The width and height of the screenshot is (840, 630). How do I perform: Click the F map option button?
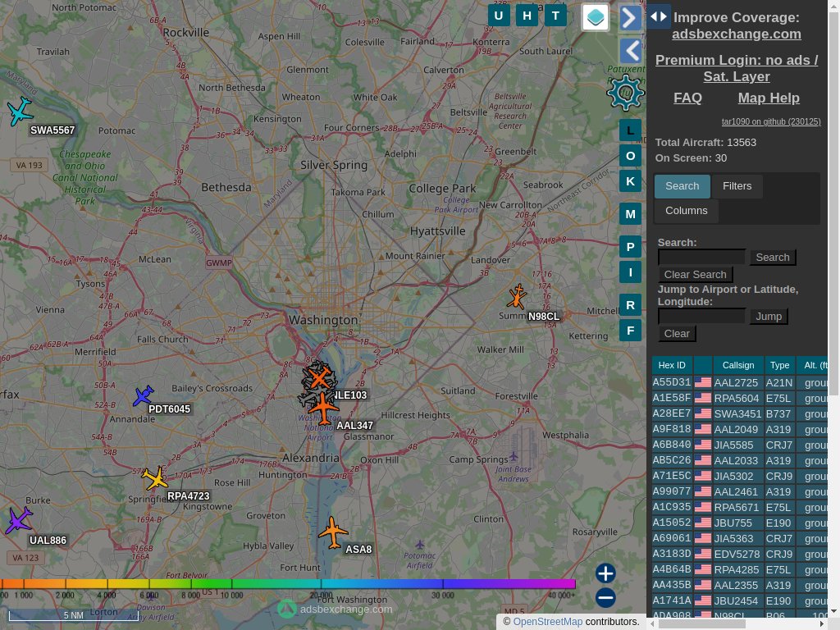click(x=631, y=331)
